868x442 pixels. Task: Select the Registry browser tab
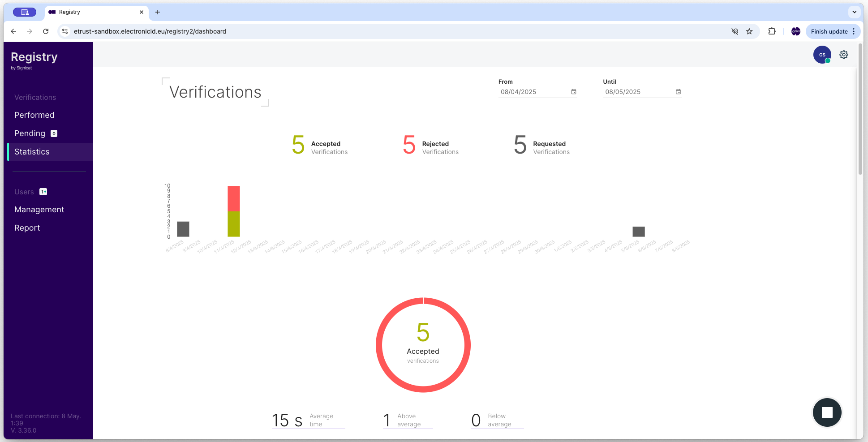[90, 12]
